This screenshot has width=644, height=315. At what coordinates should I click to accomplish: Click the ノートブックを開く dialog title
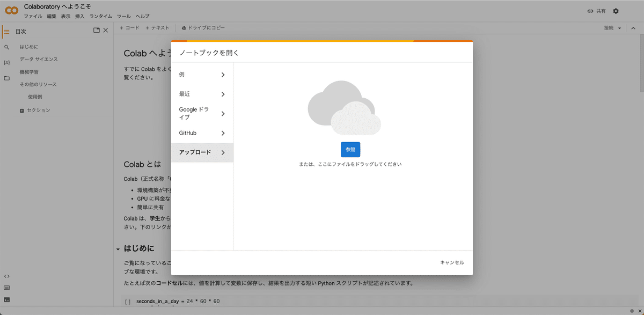[x=209, y=53]
